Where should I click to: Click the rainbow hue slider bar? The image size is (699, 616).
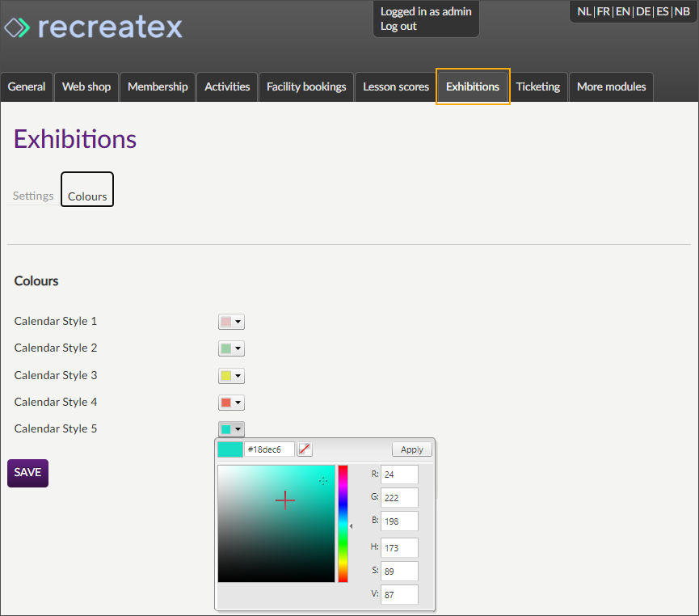343,521
